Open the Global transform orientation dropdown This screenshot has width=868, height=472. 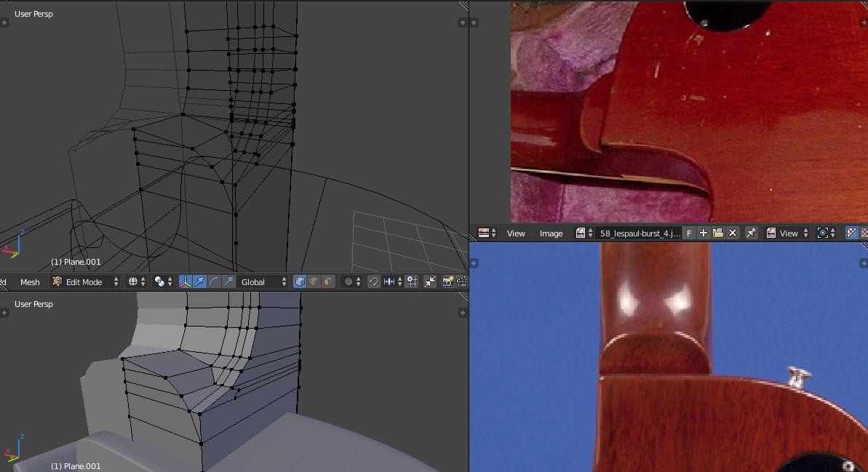[x=263, y=281]
